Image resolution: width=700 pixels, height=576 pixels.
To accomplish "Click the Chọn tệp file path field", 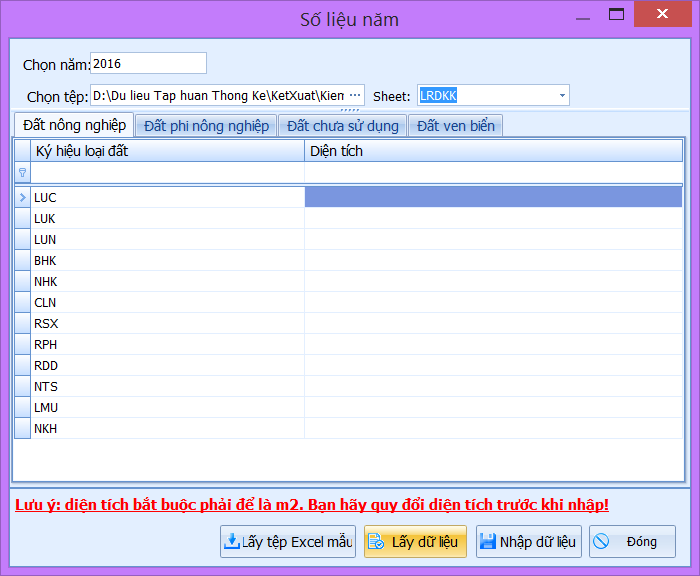I will (x=218, y=96).
